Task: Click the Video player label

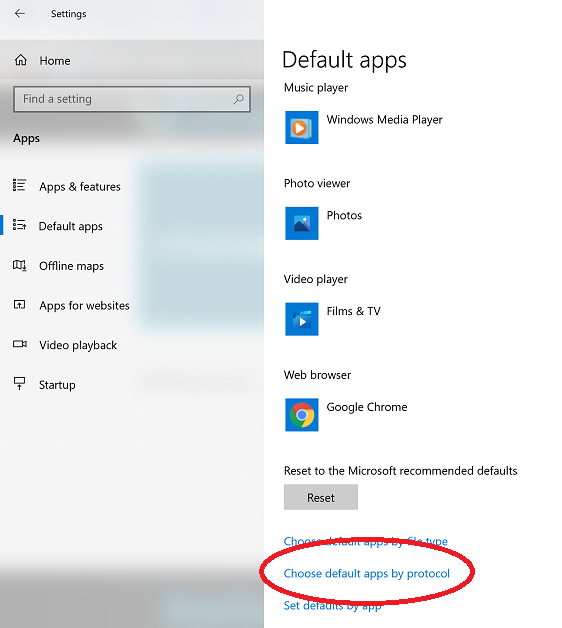Action: [x=315, y=279]
